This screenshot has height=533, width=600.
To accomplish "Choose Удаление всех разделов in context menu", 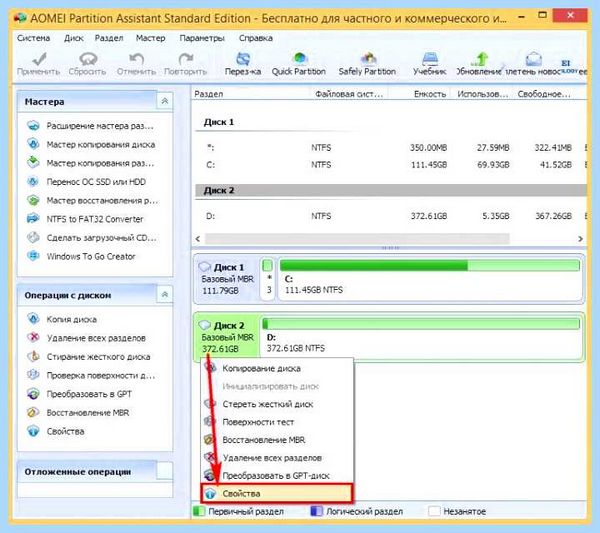I will (x=277, y=458).
